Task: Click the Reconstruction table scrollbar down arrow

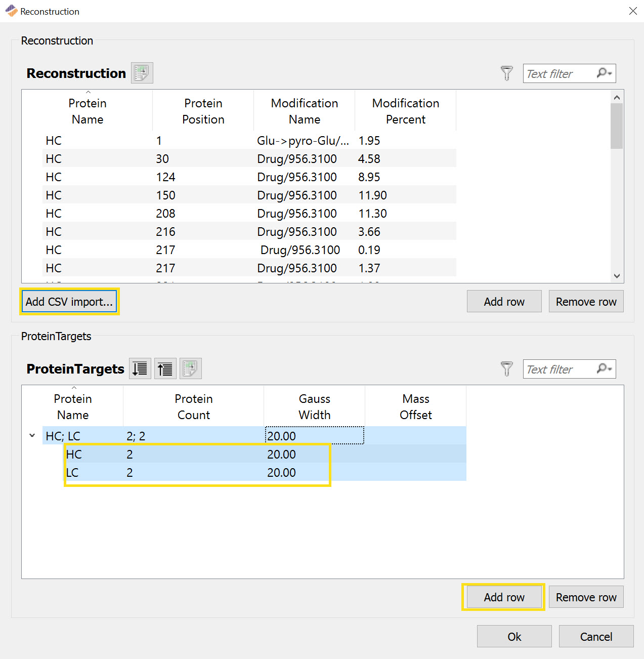Action: pos(617,276)
